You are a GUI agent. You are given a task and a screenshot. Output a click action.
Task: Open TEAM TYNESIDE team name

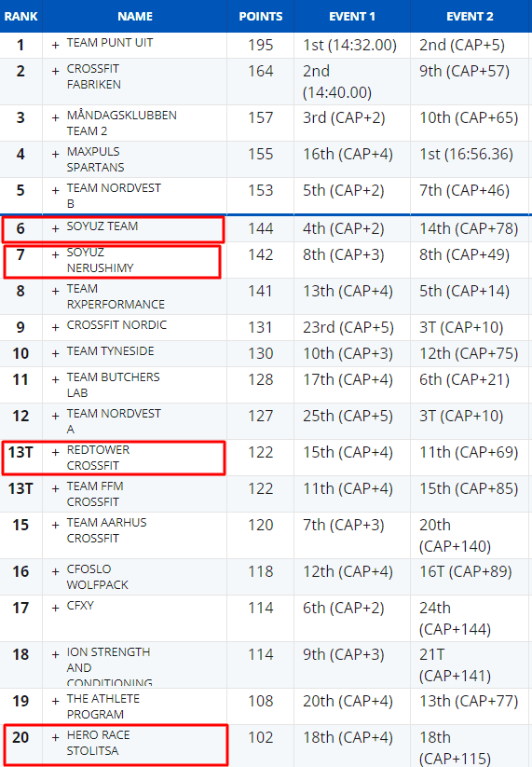tap(111, 351)
